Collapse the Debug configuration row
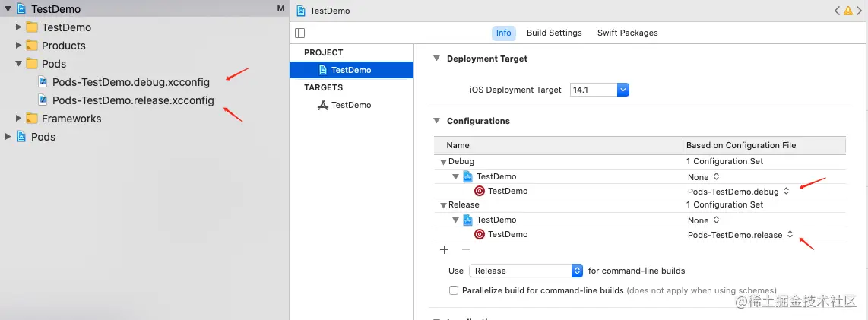This screenshot has width=868, height=320. coord(443,162)
